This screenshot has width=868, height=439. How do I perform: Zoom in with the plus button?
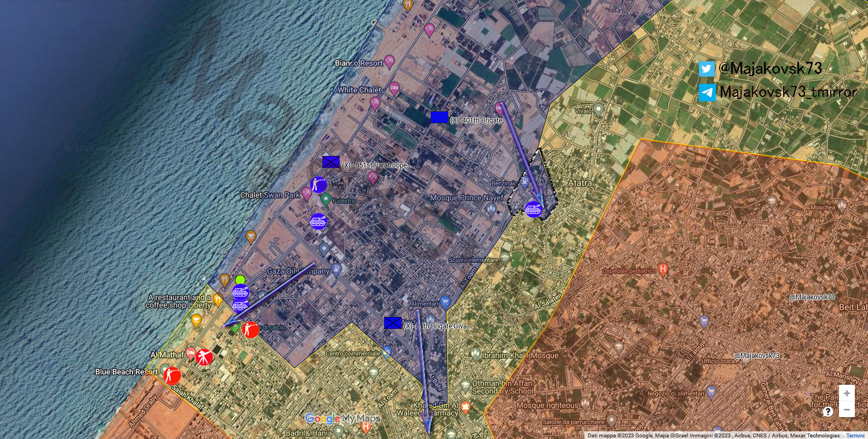click(x=847, y=393)
